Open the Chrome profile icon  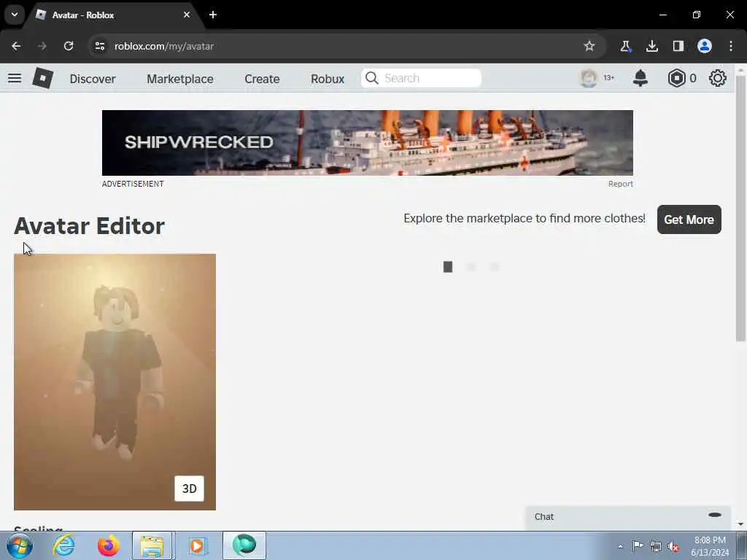coord(705,46)
